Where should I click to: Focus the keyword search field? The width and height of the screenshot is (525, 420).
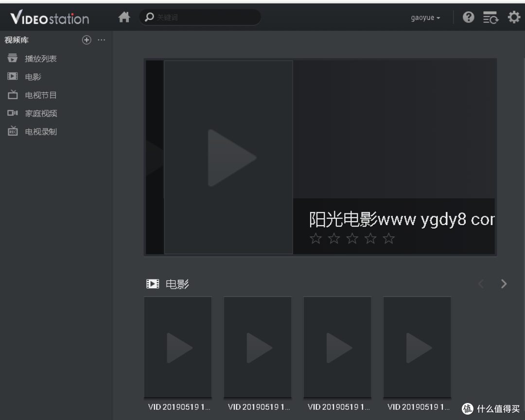tap(200, 17)
